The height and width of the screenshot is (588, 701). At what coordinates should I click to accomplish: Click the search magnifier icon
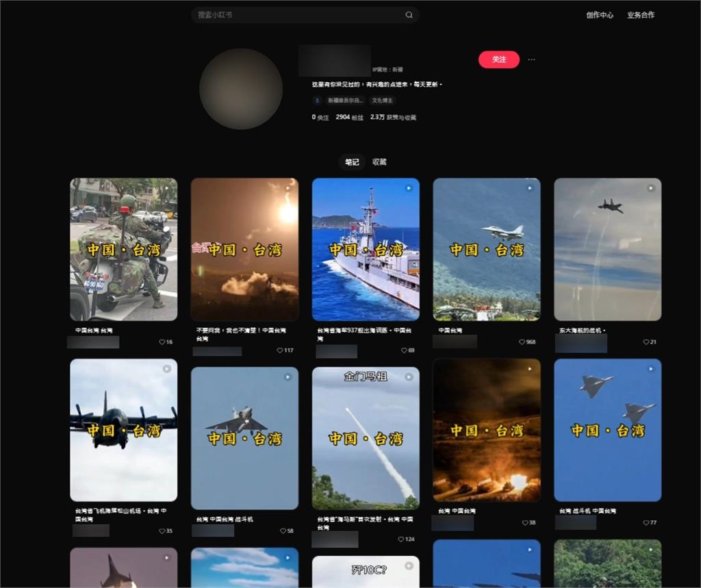409,15
